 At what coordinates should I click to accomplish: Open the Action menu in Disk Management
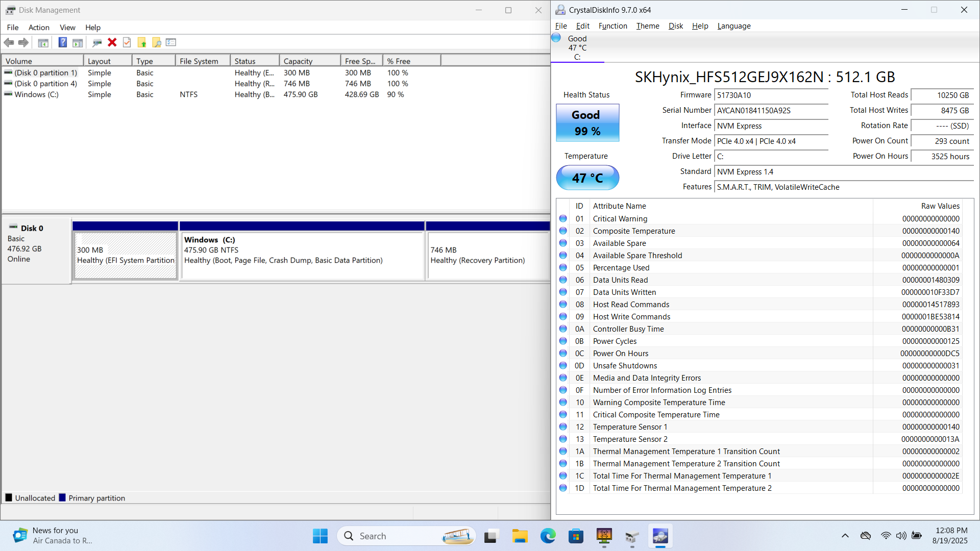pos(39,28)
